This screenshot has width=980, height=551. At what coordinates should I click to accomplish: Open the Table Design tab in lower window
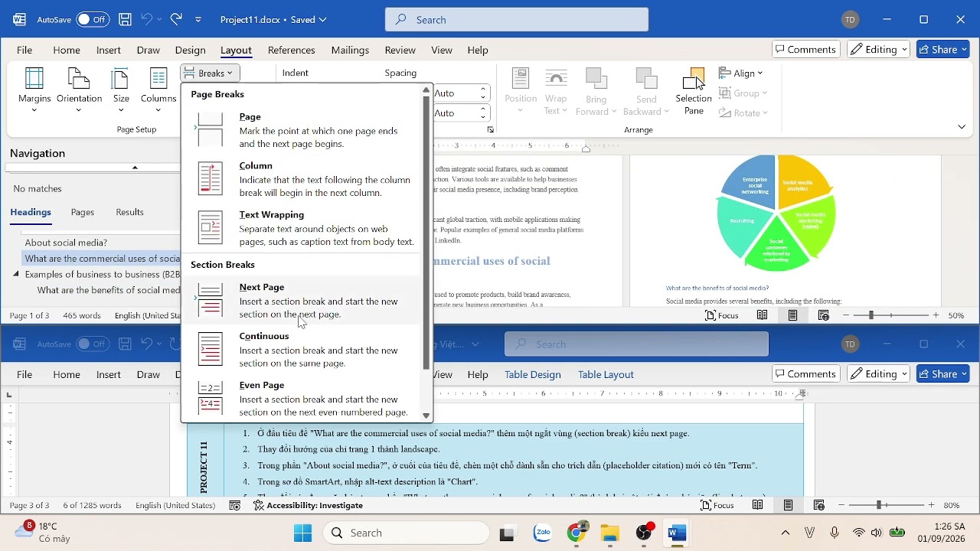(533, 374)
